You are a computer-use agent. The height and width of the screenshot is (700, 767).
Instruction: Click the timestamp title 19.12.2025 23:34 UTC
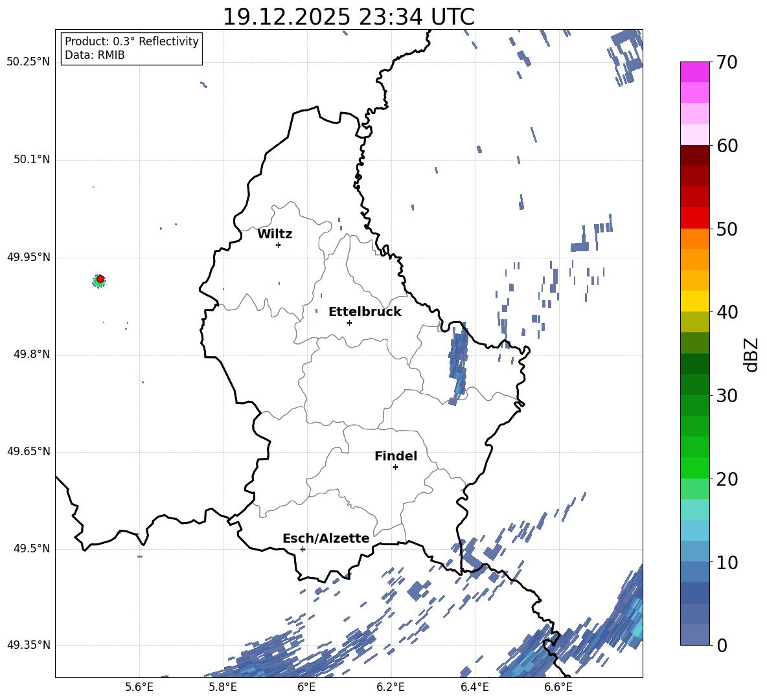click(349, 17)
